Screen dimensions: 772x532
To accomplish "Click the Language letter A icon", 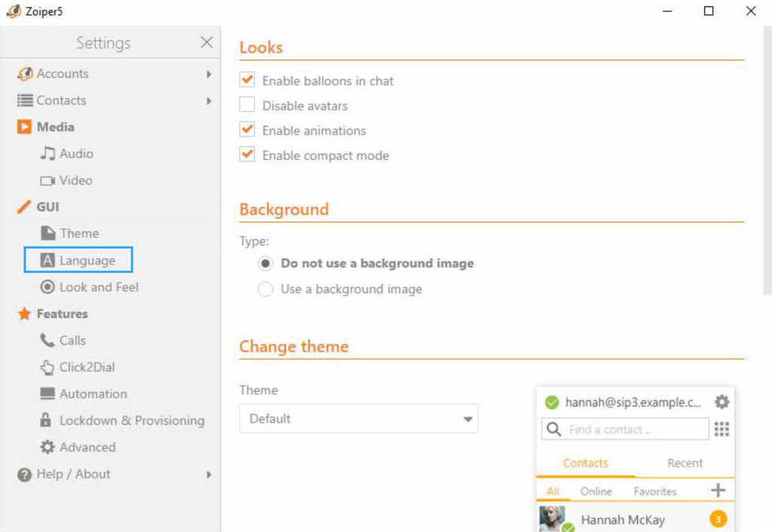I will pyautogui.click(x=47, y=260).
